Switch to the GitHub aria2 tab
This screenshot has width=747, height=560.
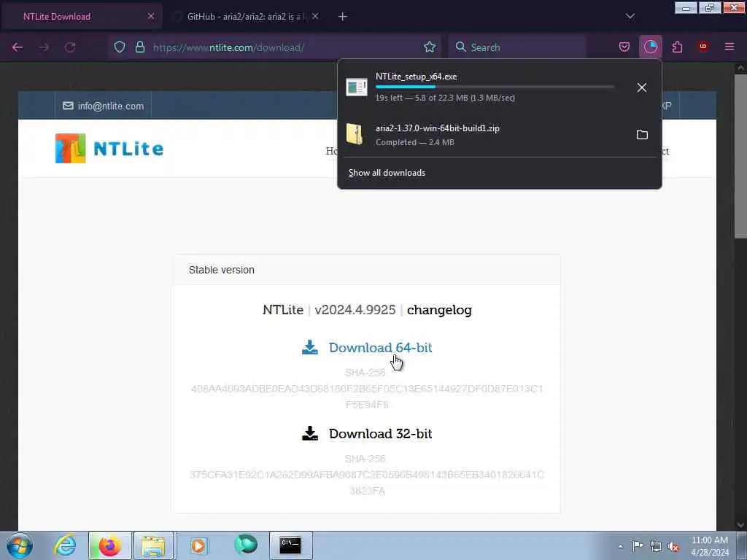[x=244, y=16]
